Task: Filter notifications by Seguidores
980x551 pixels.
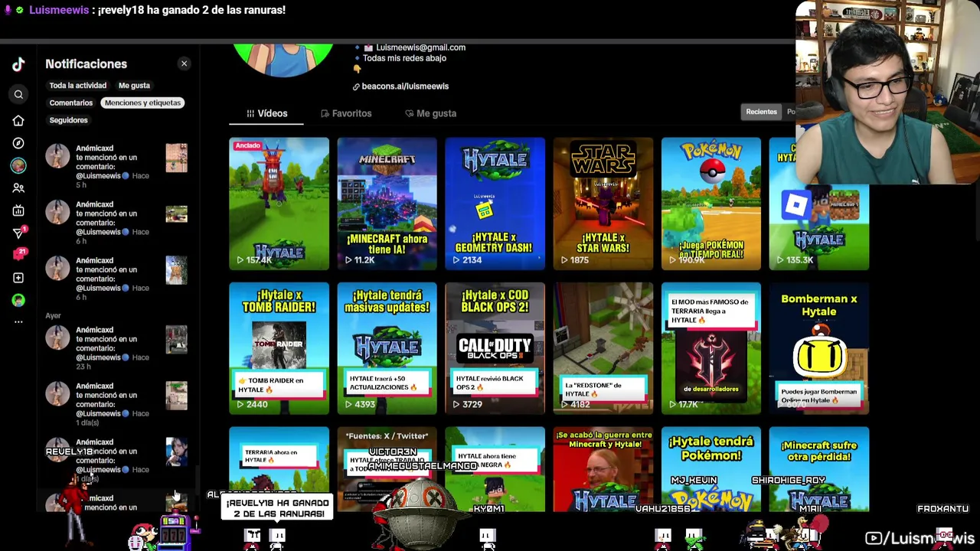Action: click(69, 120)
